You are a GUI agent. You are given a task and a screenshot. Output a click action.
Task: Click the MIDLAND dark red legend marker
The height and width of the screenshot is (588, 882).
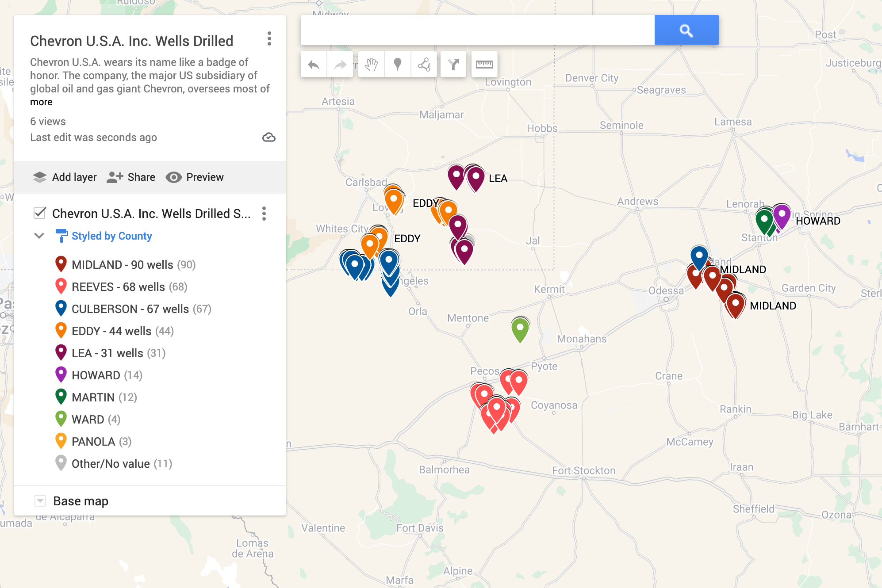pos(61,264)
